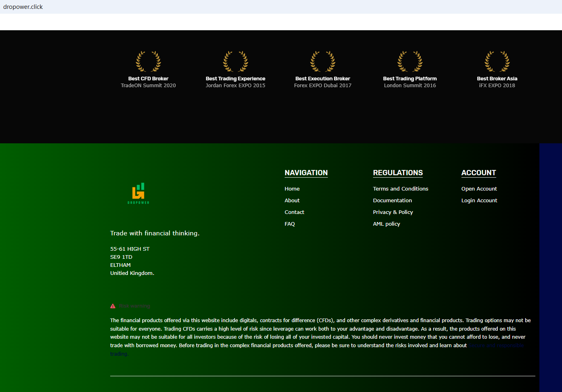Click the Dropower logo in the footer

point(138,193)
